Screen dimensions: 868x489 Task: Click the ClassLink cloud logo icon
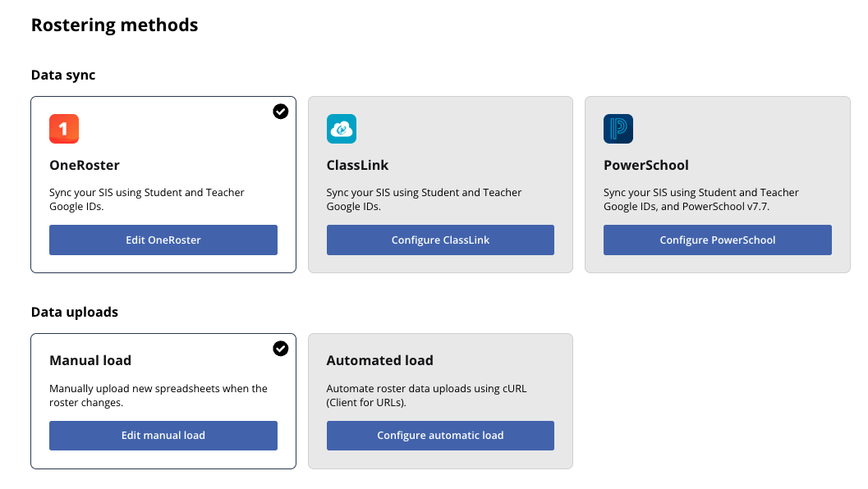pyautogui.click(x=342, y=129)
